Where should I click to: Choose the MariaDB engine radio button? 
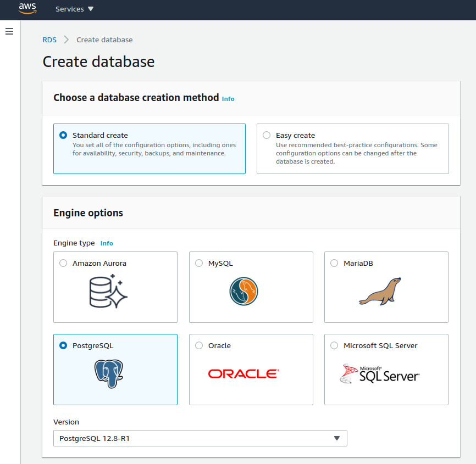click(x=334, y=263)
